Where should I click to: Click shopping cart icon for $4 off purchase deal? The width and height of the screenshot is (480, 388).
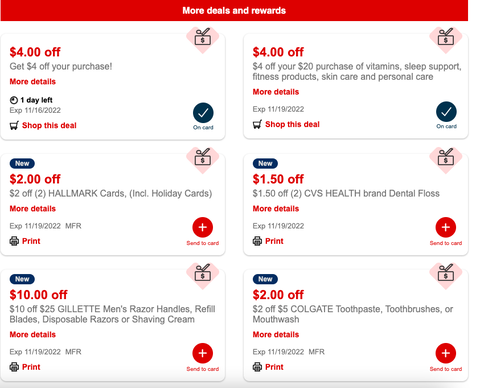coord(14,126)
